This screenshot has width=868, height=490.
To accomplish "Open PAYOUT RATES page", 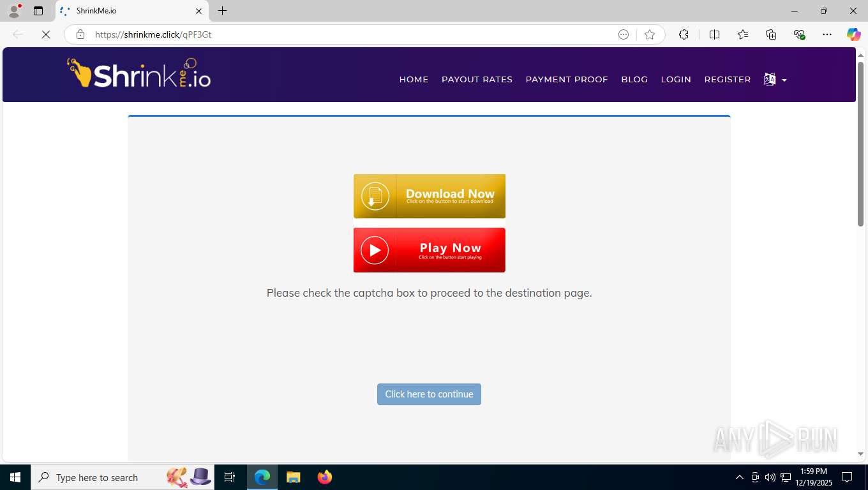I will pyautogui.click(x=477, y=79).
